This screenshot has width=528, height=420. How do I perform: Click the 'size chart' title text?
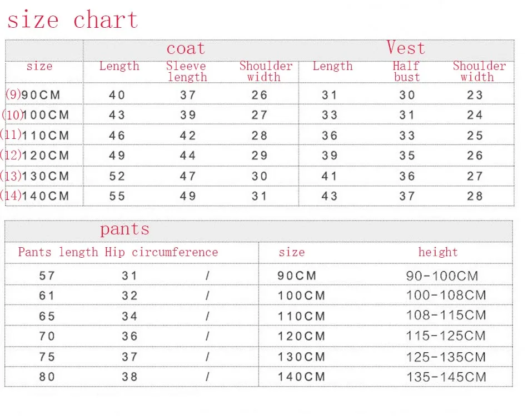72,20
